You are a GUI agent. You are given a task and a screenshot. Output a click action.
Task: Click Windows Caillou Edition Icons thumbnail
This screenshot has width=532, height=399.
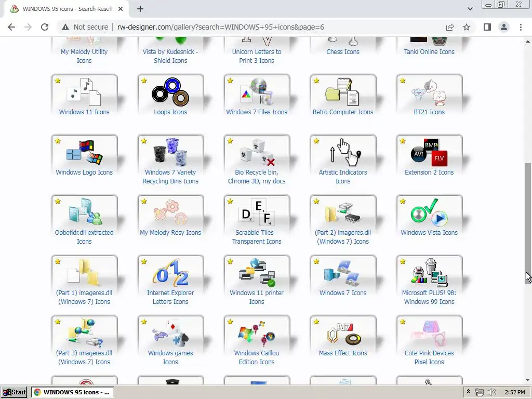tap(257, 332)
